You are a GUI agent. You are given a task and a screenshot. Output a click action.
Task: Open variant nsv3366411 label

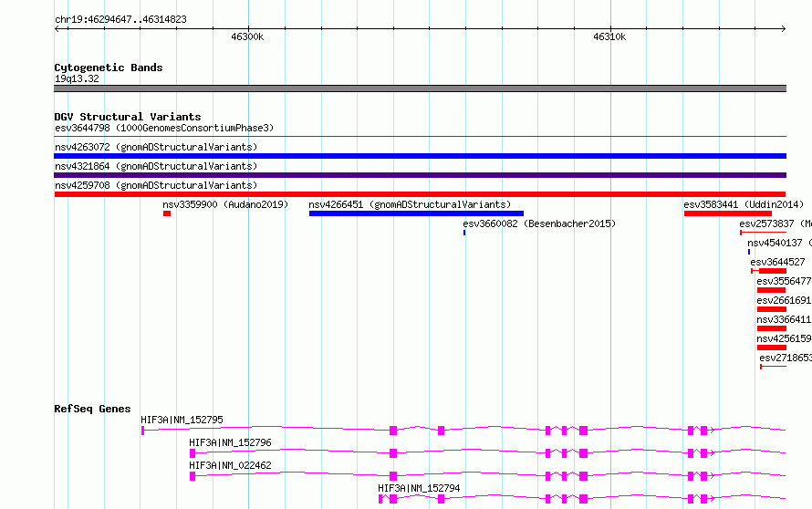click(x=784, y=319)
